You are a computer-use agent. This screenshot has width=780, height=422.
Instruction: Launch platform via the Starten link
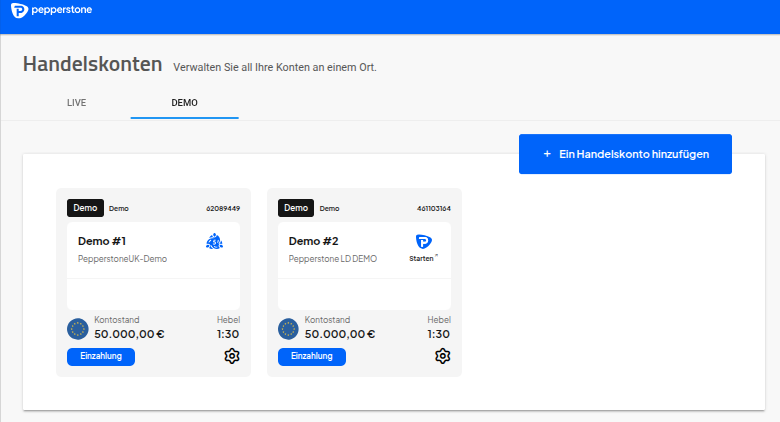423,258
